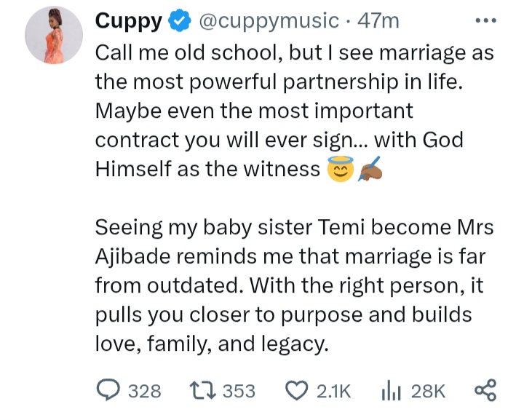
Task: Click the 328 replies count
Action: 144,391
